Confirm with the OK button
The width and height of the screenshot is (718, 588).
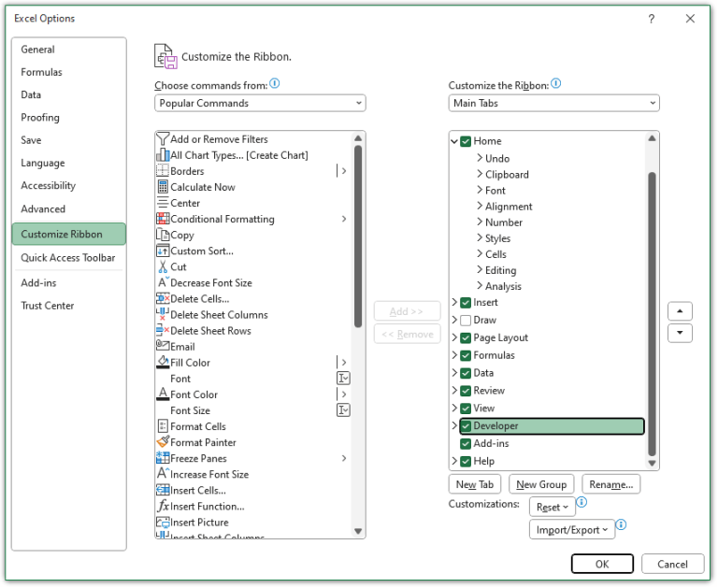pos(602,565)
